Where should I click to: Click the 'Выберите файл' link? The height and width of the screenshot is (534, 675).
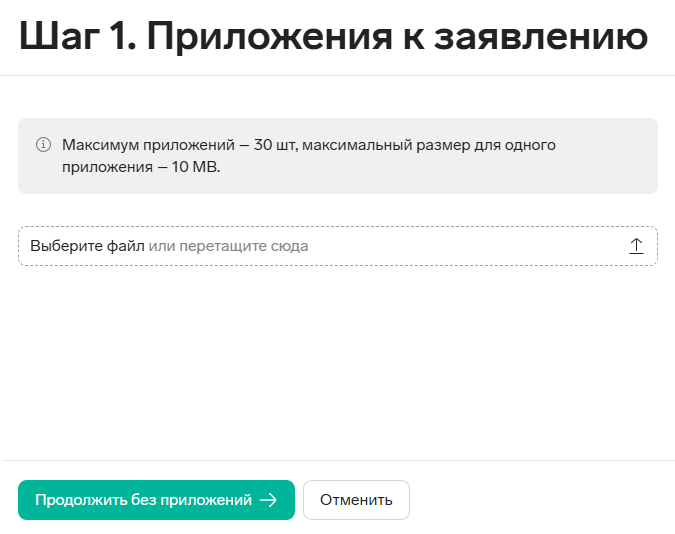point(87,246)
